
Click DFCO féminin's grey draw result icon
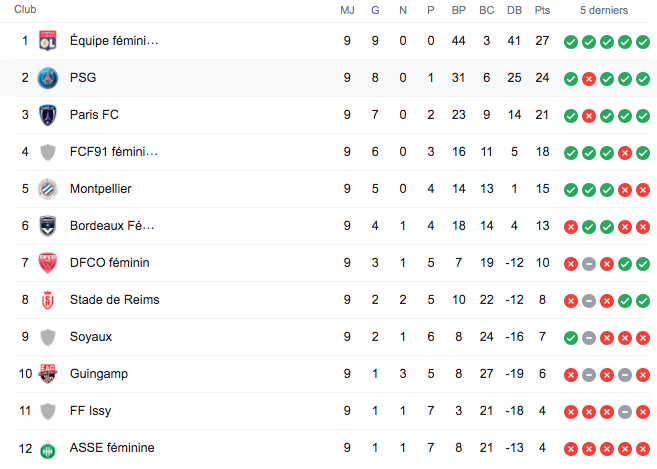point(588,264)
